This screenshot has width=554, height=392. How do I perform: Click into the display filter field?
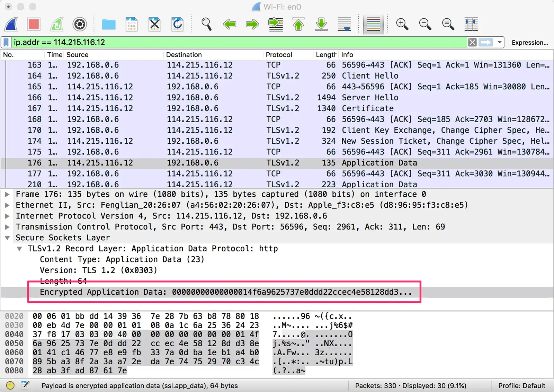(239, 42)
